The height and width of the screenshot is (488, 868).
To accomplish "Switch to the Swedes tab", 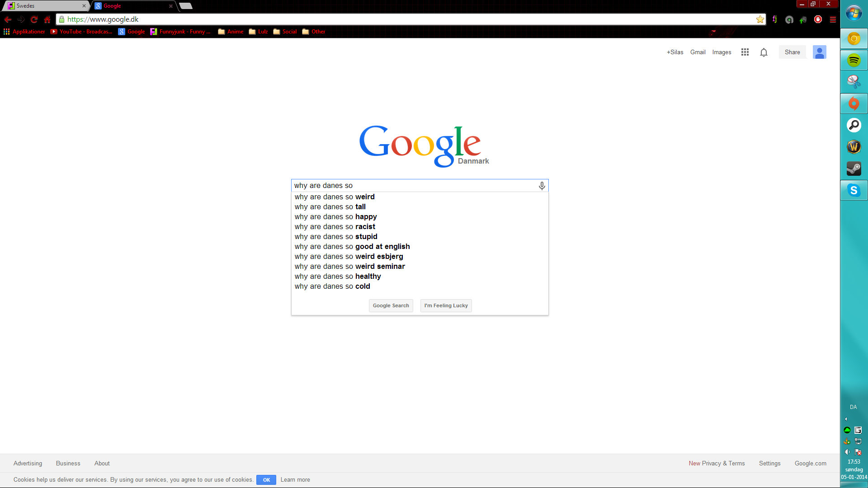I will click(45, 6).
